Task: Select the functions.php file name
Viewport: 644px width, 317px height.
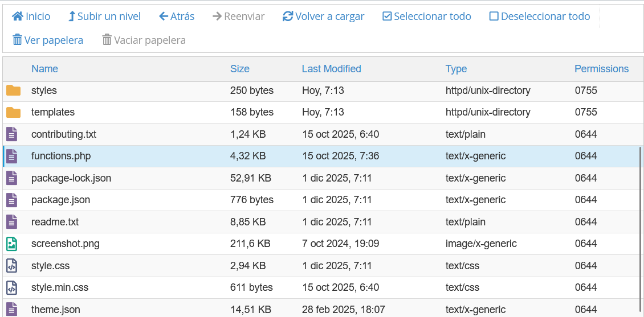Action: (x=61, y=156)
